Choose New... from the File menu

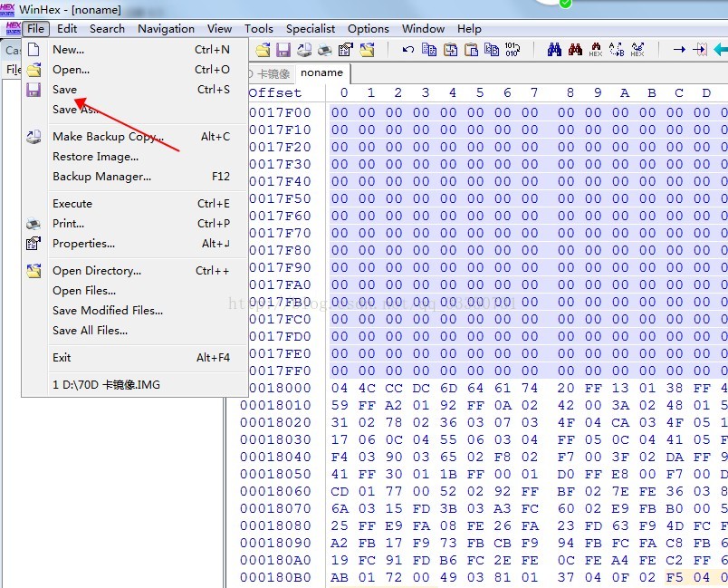(135, 49)
